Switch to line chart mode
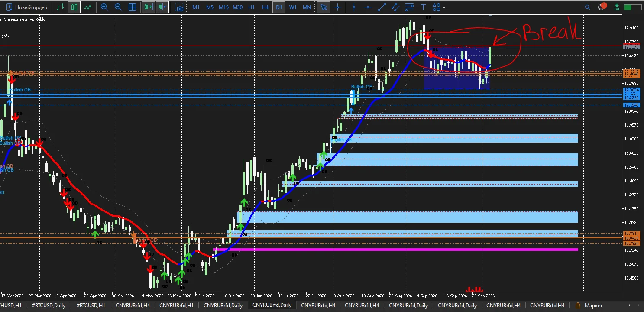The image size is (644, 312). (x=88, y=7)
